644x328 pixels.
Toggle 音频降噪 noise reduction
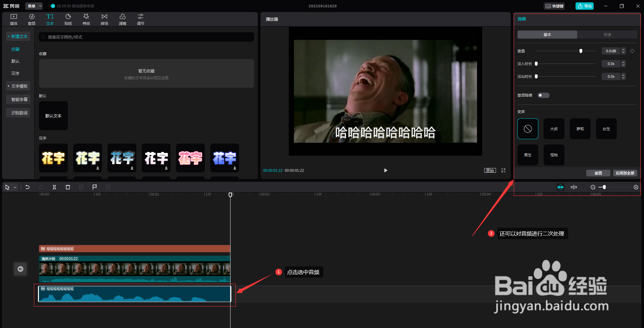[543, 95]
